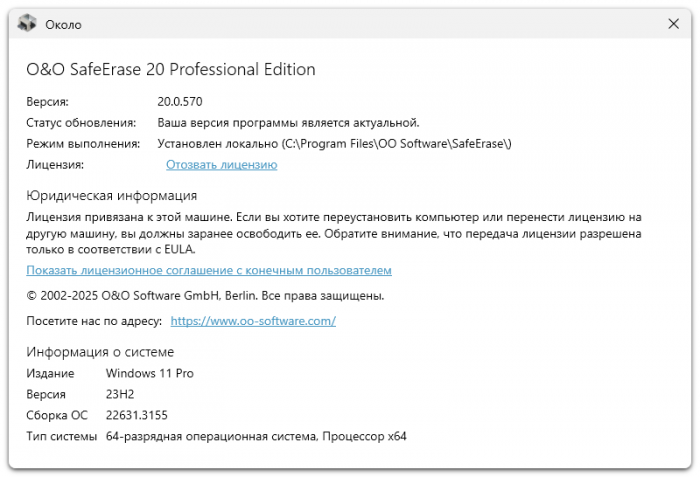Open the end-user license agreement link
This screenshot has height=477, width=700.
[x=209, y=271]
